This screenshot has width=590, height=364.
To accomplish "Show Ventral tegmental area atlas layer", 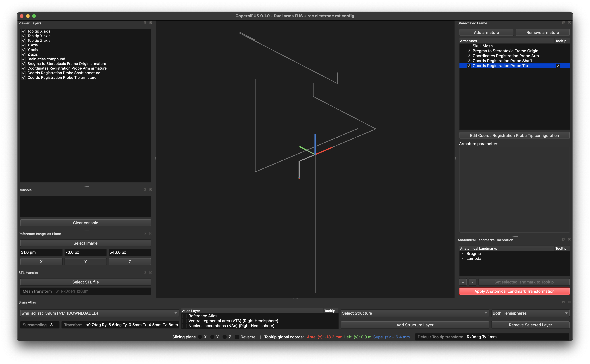I will 185,321.
